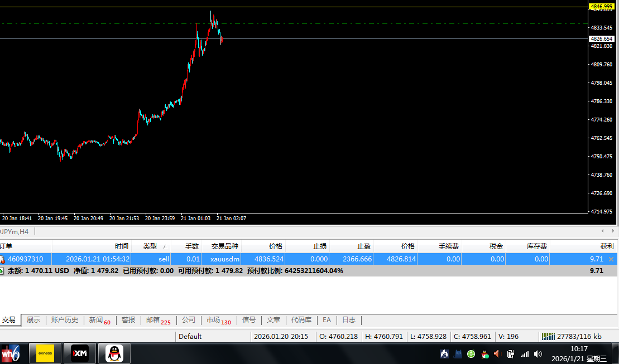
Task: Select the 日志 tab
Action: coord(349,320)
